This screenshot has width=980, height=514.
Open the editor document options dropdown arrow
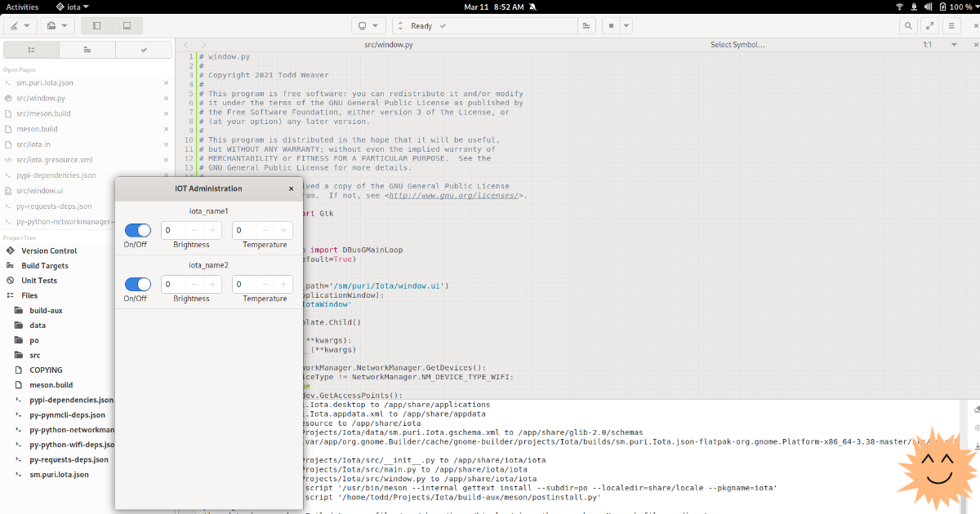point(953,45)
